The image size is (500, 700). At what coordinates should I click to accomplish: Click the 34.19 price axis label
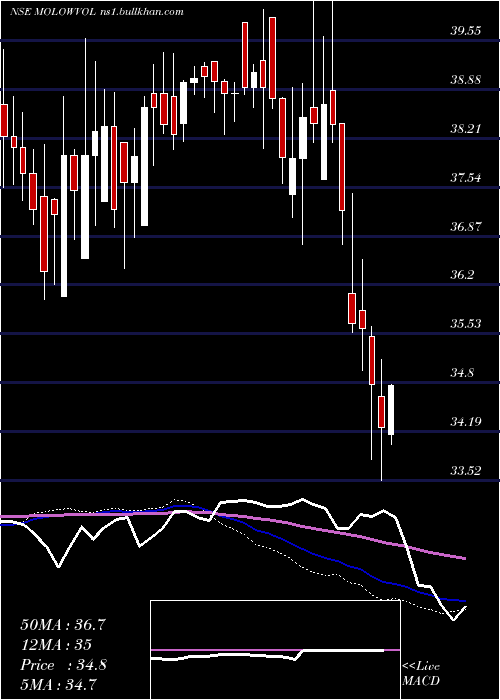[x=466, y=421]
